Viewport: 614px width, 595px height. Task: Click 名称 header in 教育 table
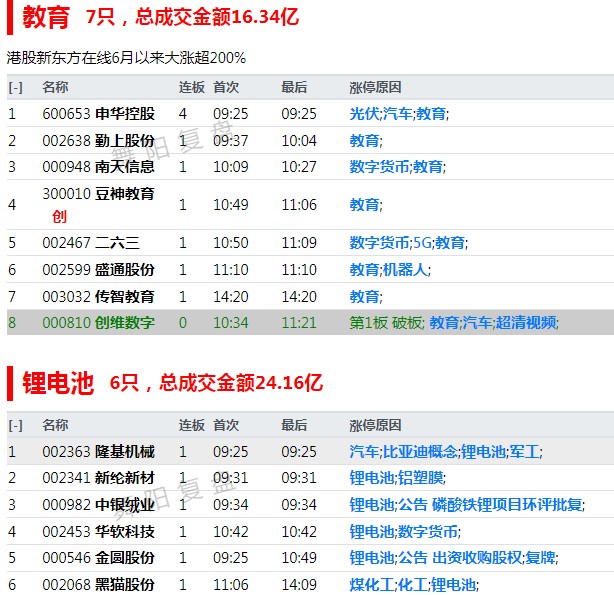[x=55, y=87]
